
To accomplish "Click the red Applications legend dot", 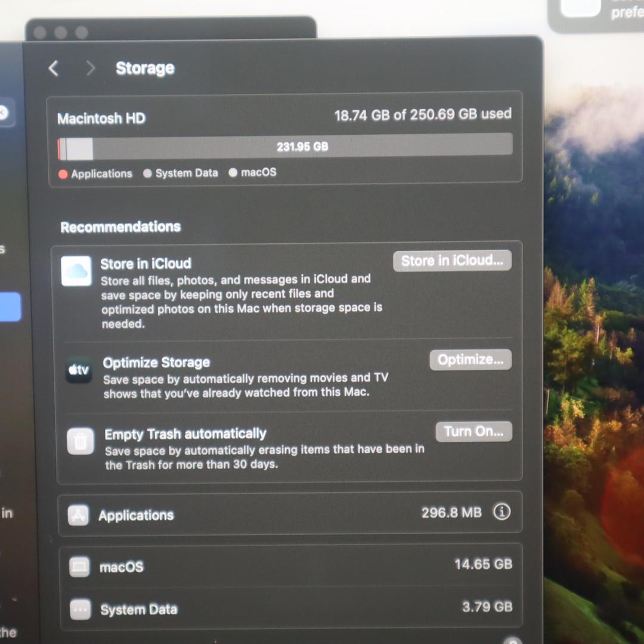I will tap(63, 174).
